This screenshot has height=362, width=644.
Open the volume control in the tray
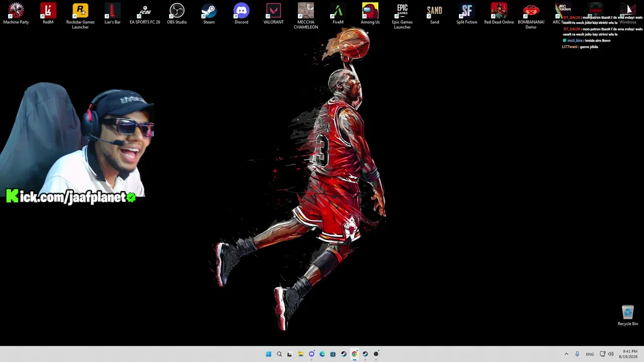611,354
